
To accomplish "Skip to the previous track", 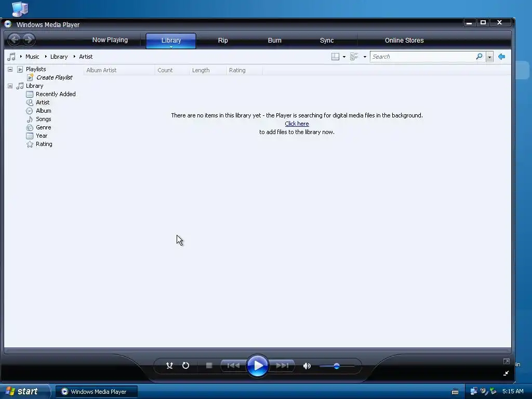I will coord(233,366).
